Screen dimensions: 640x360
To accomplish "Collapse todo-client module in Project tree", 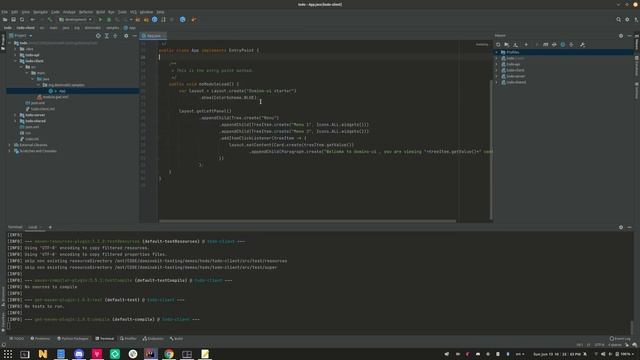I will pyautogui.click(x=16, y=61).
